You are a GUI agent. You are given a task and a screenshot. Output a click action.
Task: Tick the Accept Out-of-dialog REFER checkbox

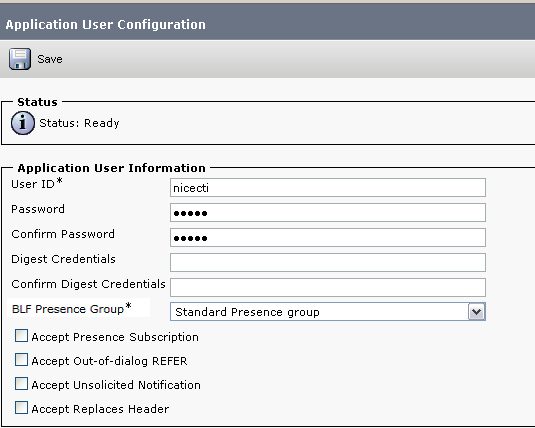coord(21,360)
